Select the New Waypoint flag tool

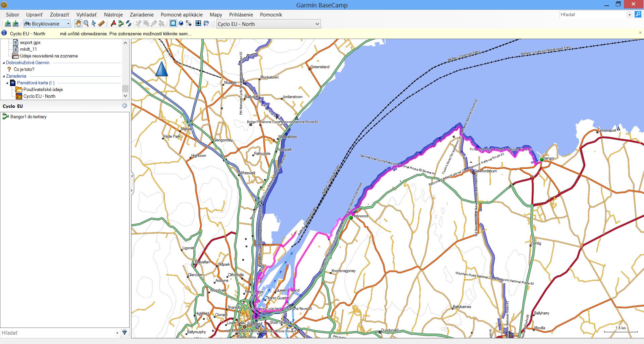point(113,24)
